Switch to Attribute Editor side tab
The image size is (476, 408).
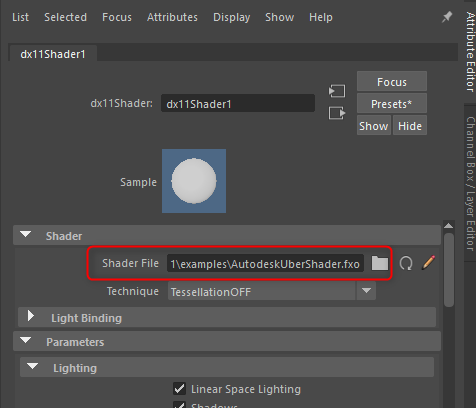(x=470, y=52)
